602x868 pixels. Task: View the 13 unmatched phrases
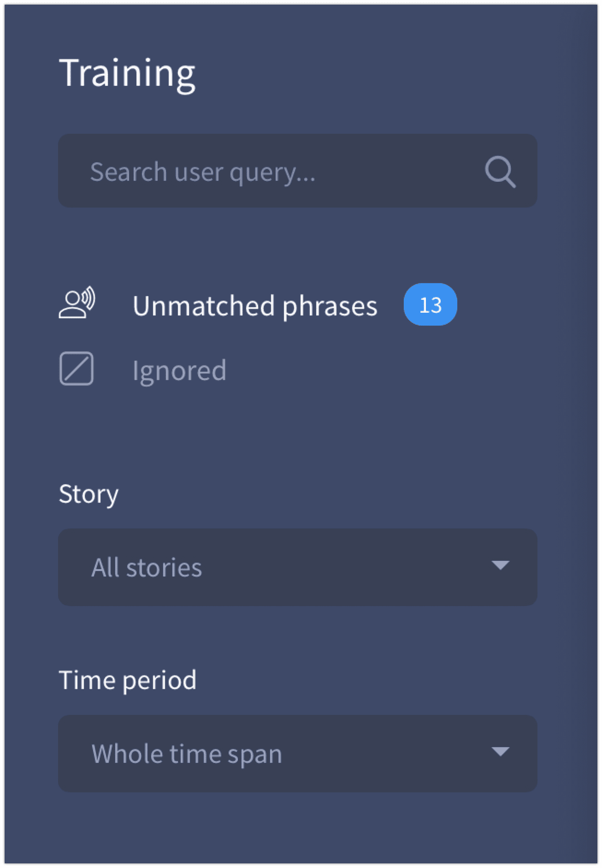click(258, 305)
